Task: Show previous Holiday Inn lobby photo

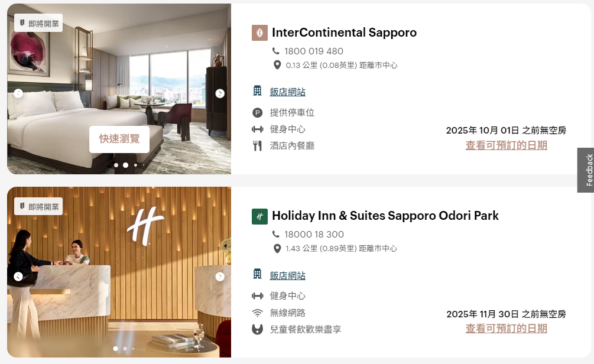Action: [x=18, y=277]
